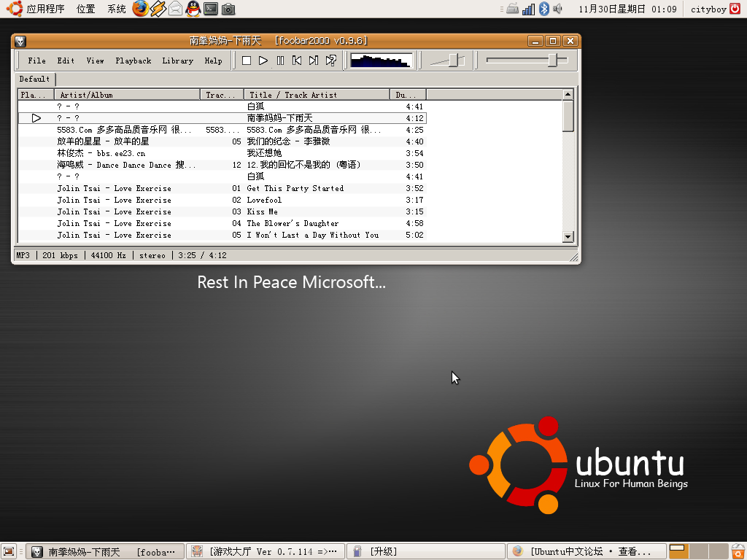The image size is (747, 560).
Task: Close the foobar2000 window
Action: [570, 41]
